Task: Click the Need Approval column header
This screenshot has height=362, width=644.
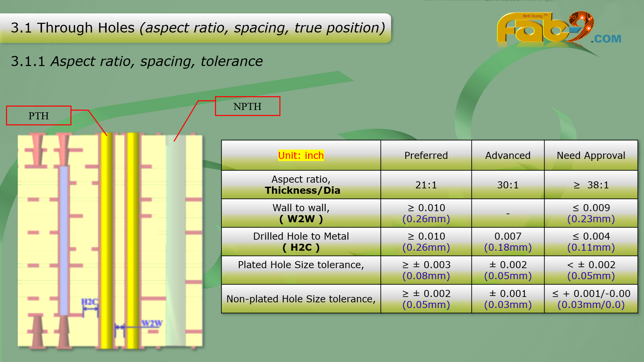Action: tap(591, 156)
